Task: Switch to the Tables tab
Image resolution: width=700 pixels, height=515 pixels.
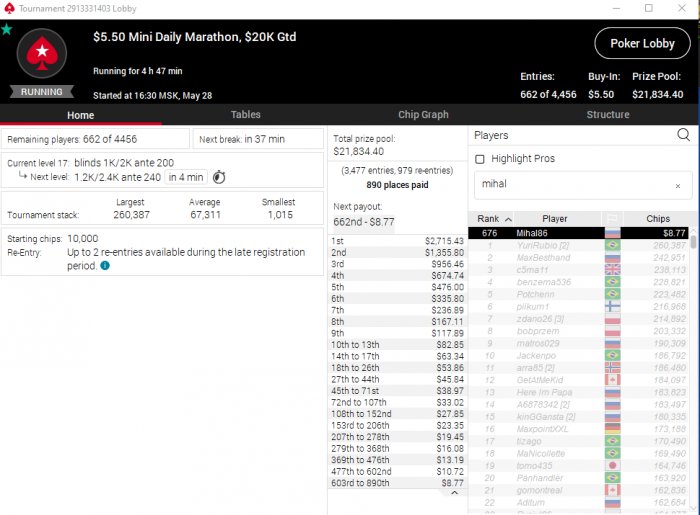Action: pos(246,115)
